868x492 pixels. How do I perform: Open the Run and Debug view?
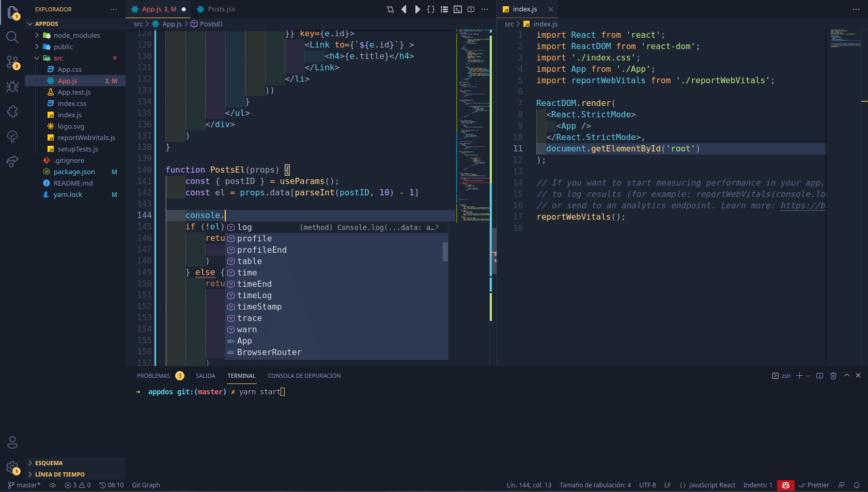[12, 87]
